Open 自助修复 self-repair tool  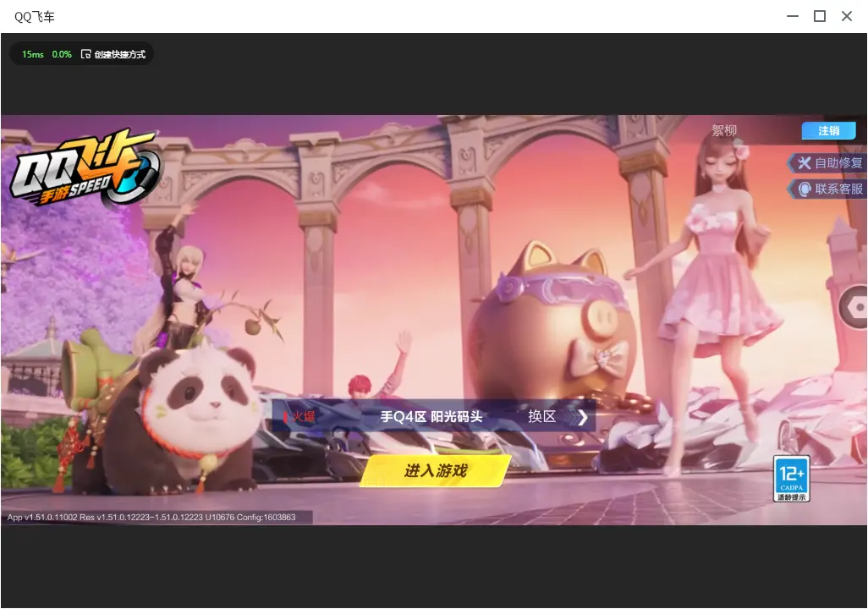point(827,162)
